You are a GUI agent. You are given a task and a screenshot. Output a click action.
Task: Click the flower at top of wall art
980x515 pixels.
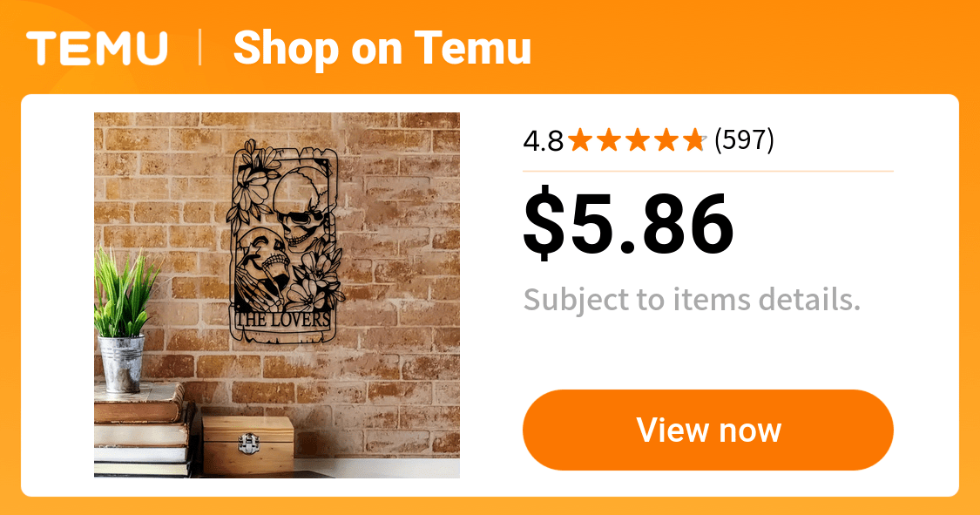coord(256,174)
